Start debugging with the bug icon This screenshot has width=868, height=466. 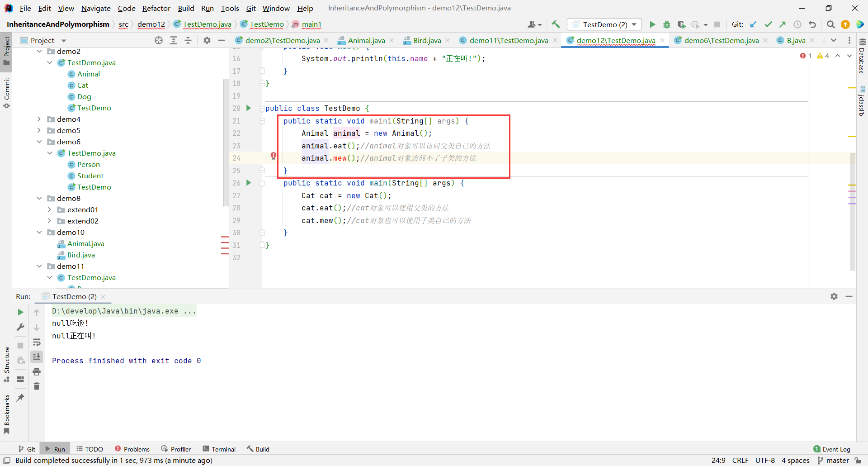click(667, 24)
